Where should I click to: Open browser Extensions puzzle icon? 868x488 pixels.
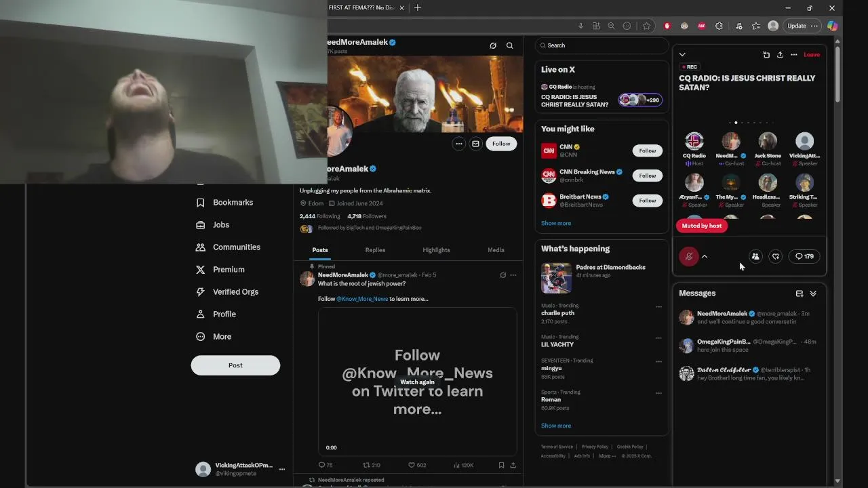(719, 26)
